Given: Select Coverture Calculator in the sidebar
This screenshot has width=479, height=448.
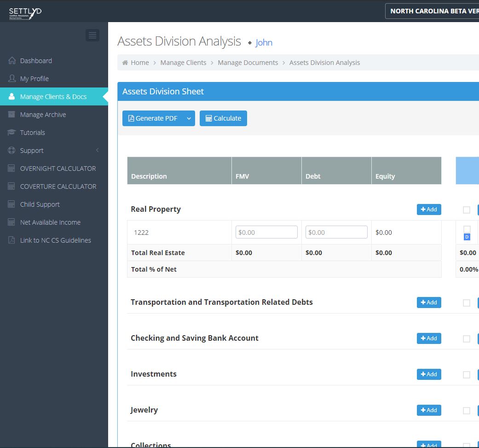Looking at the screenshot, I should (x=58, y=186).
